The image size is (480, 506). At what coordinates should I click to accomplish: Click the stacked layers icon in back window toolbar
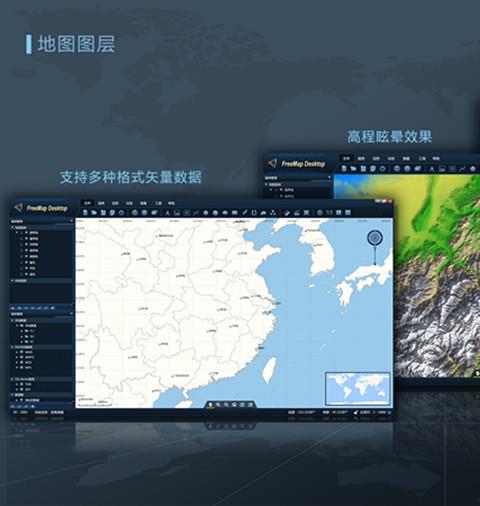tap(417, 169)
